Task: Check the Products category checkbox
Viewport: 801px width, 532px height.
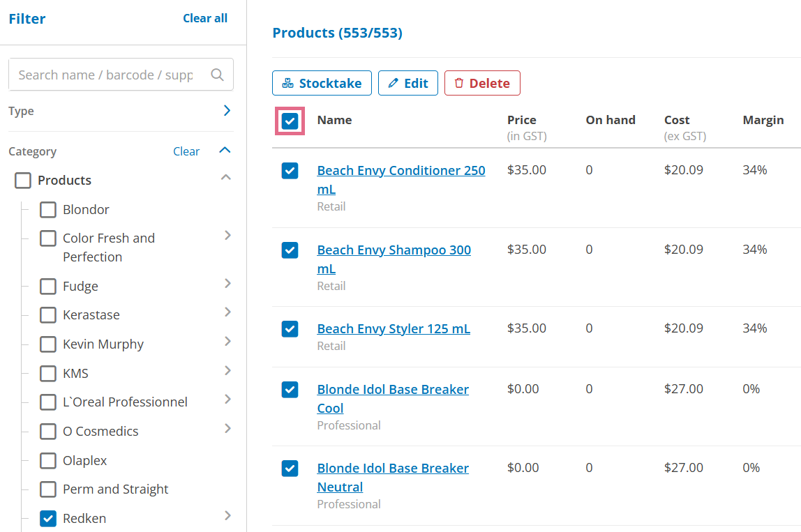Action: point(23,180)
